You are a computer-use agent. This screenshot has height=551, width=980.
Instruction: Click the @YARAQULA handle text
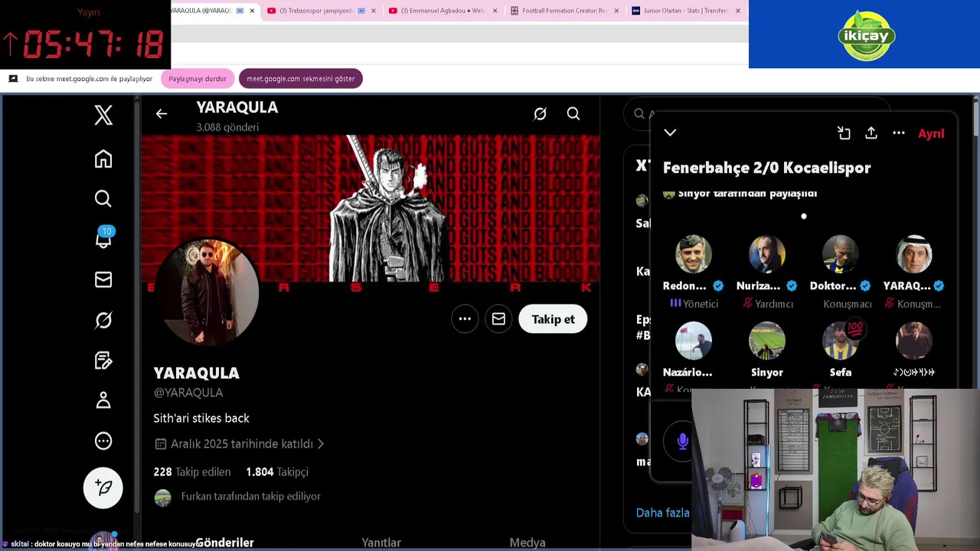188,393
